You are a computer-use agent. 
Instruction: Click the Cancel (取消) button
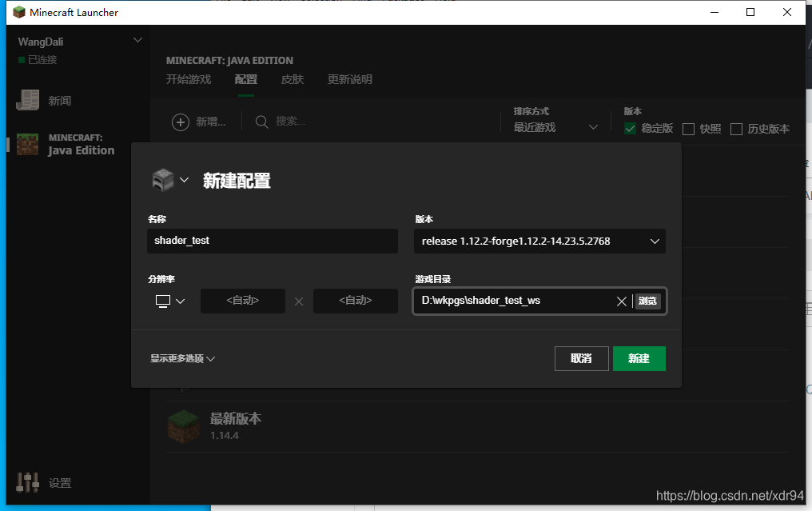click(582, 358)
